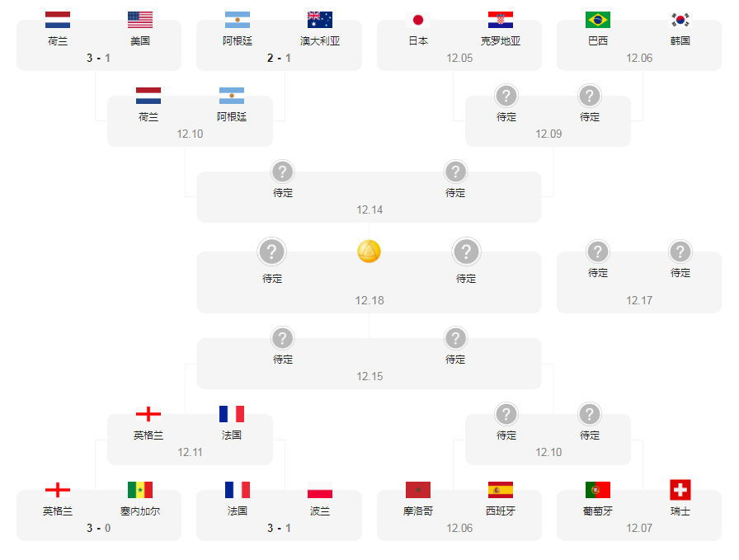Screen dimensions: 739x560
Task: Select the Spain flag icon
Action: (x=500, y=490)
